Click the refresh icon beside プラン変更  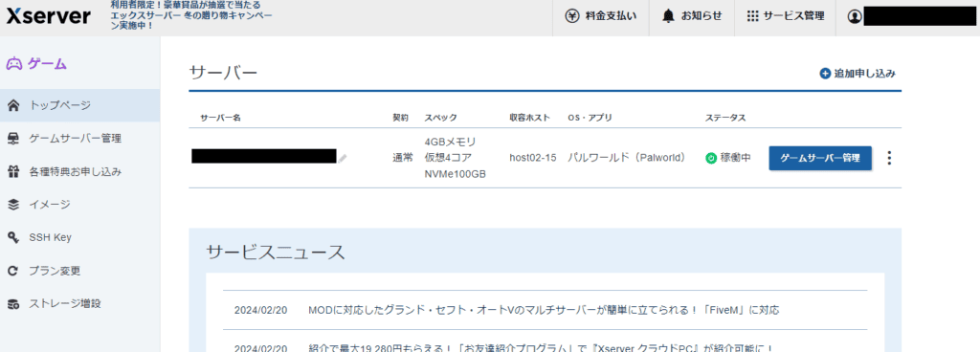point(13,271)
